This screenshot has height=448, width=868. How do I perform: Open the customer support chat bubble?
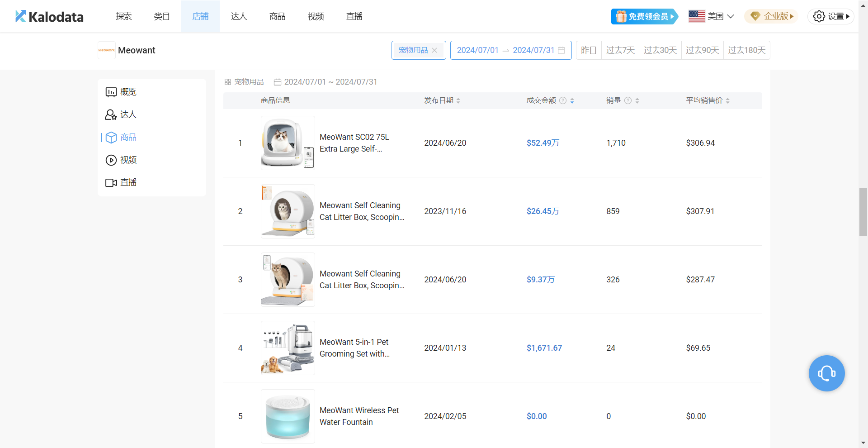point(826,373)
